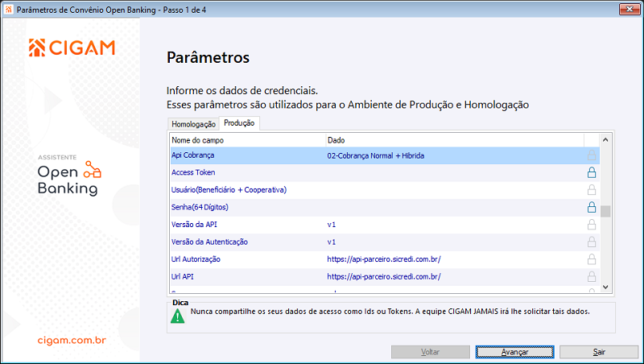This screenshot has width=644, height=364.
Task: Click the CIGAM logo in the sidebar
Action: 72,48
